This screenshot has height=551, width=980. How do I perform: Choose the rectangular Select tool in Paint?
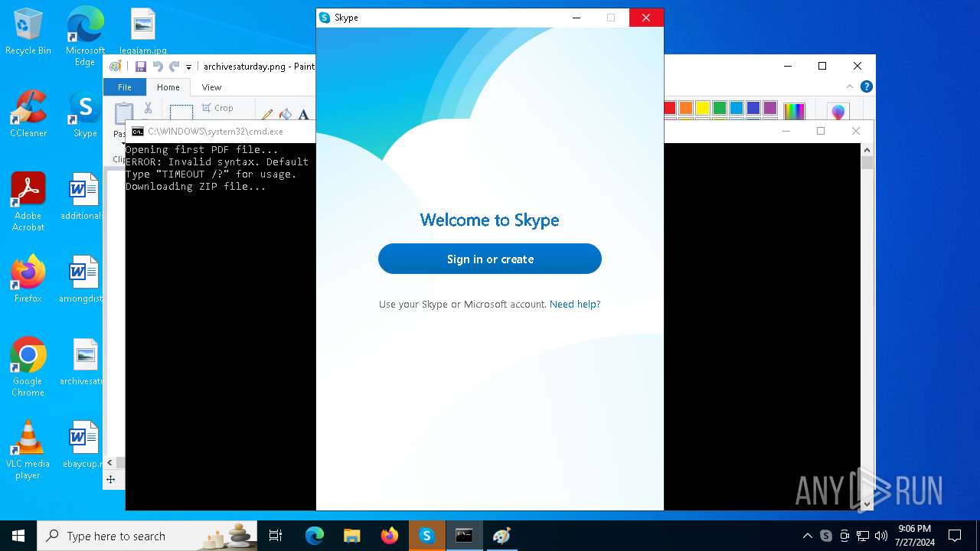coord(181,112)
